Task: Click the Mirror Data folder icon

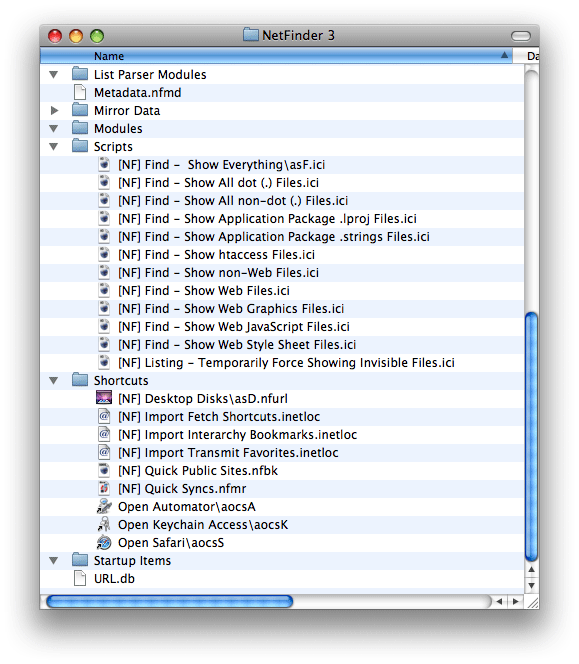Action: (80, 110)
